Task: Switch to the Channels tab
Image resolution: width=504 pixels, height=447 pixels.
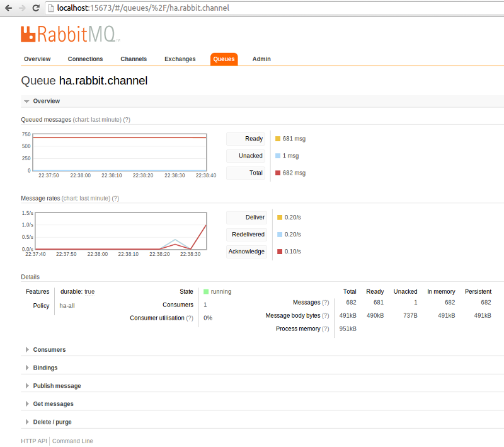Action: 134,59
